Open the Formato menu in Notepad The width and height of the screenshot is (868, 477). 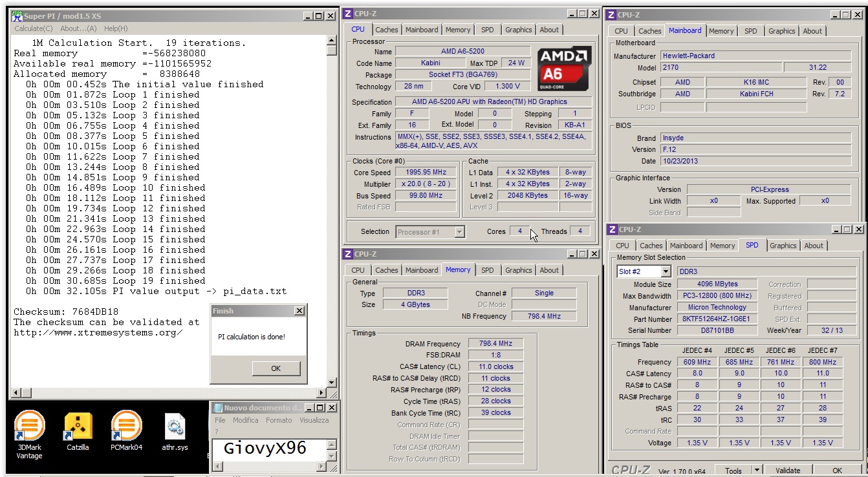279,420
